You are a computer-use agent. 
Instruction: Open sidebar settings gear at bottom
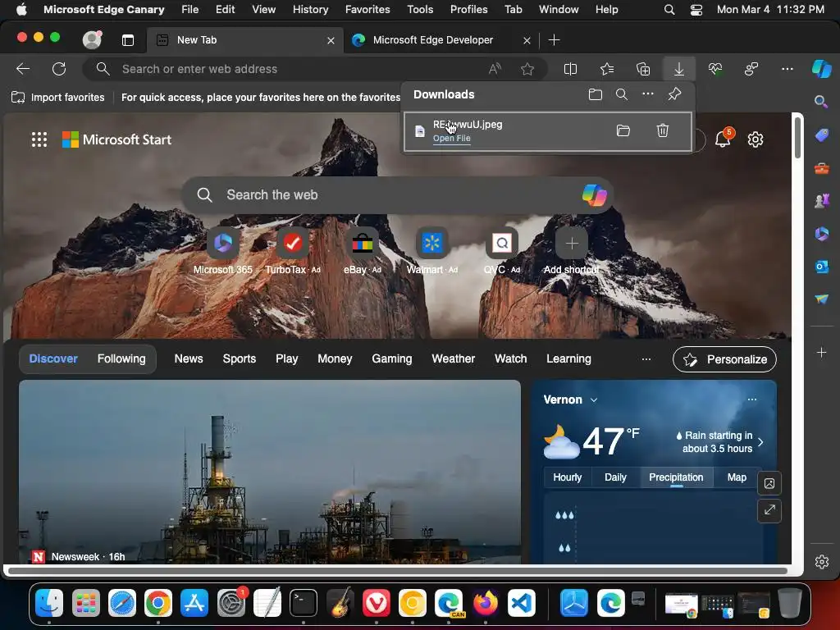pyautogui.click(x=821, y=561)
